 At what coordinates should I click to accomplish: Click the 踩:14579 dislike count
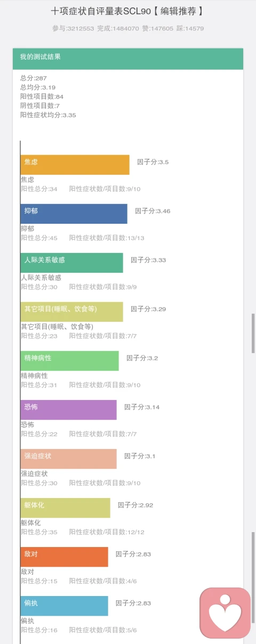click(190, 28)
